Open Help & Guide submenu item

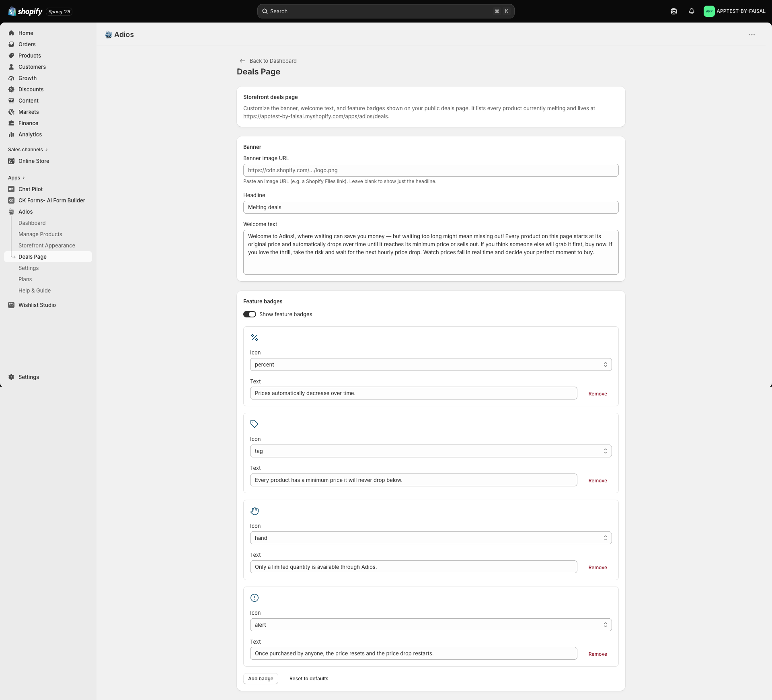pyautogui.click(x=35, y=290)
